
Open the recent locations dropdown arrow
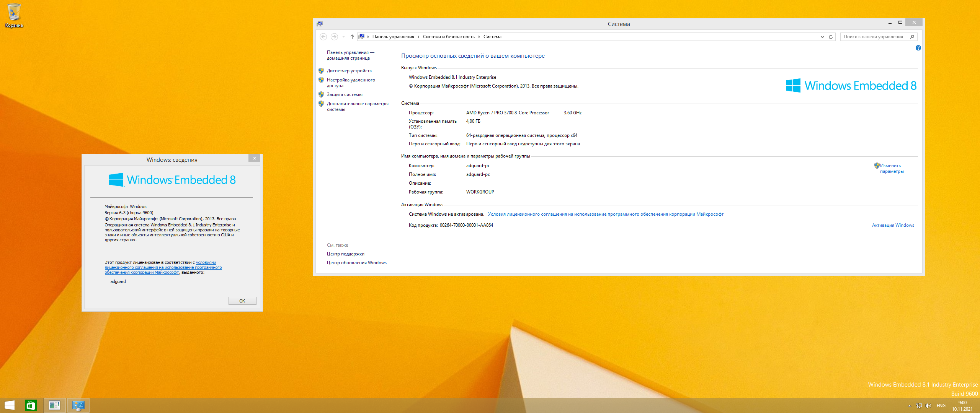click(x=343, y=37)
